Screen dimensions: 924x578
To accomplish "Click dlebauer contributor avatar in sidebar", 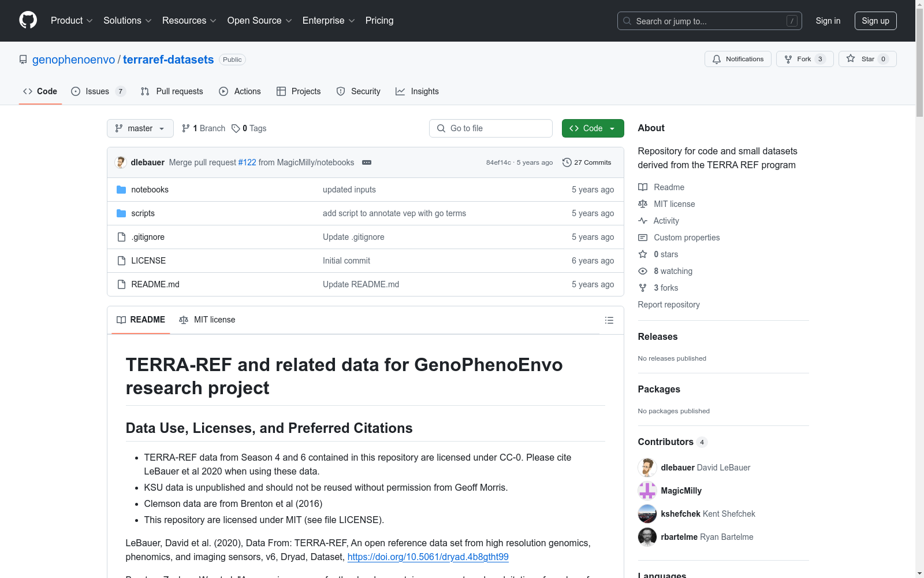I will click(x=647, y=468).
